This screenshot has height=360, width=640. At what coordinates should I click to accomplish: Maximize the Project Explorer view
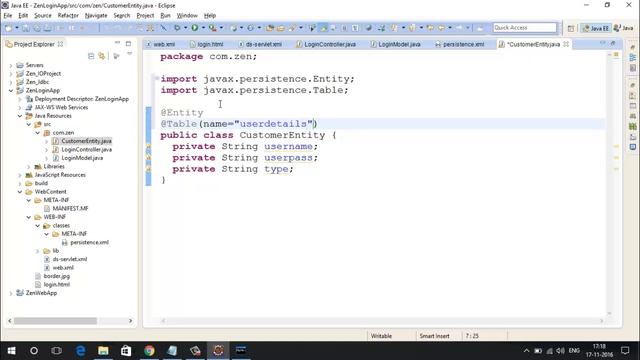(128, 44)
